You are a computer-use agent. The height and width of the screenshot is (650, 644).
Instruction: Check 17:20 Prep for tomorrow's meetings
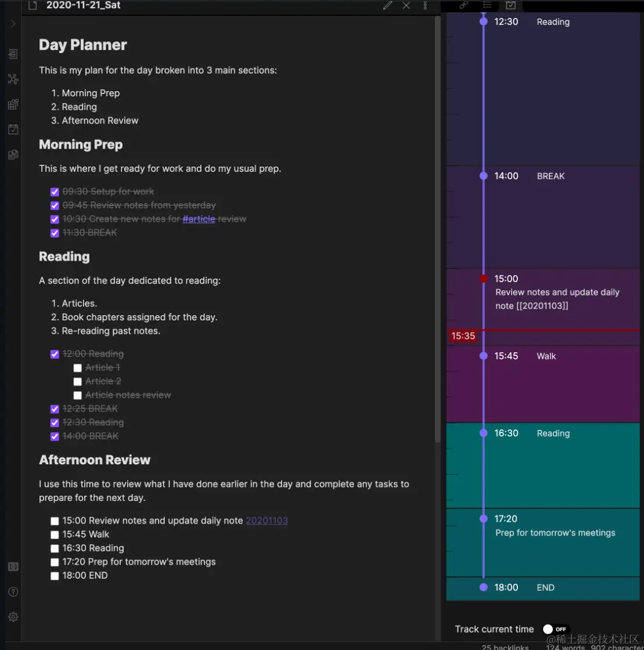(55, 562)
